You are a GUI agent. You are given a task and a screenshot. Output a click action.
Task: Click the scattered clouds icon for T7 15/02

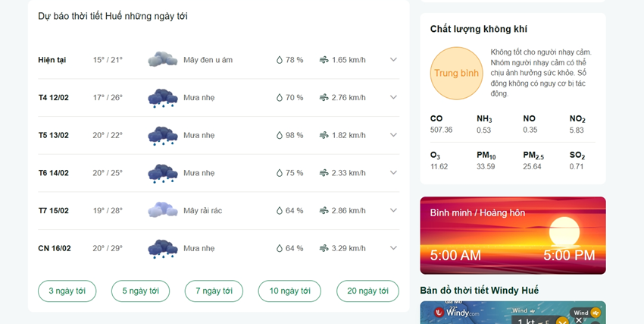163,210
